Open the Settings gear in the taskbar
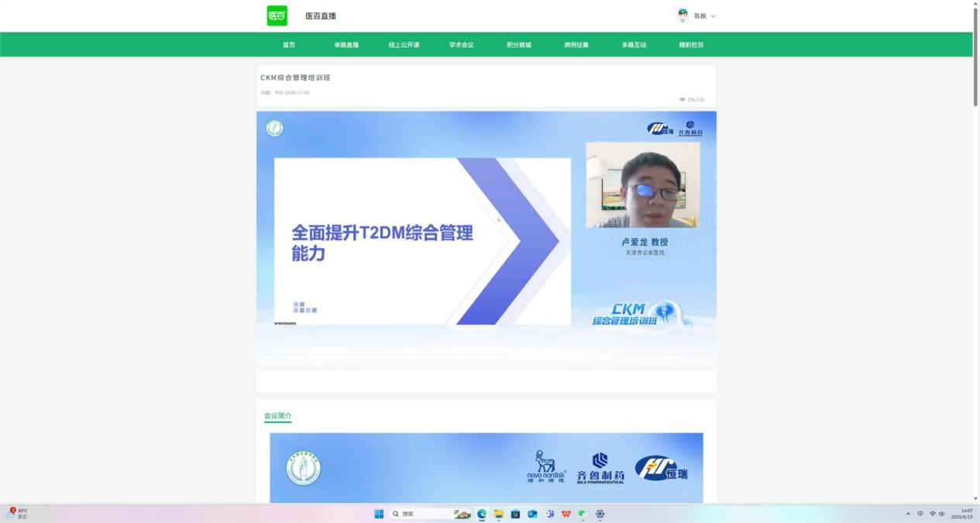This screenshot has width=980, height=523. (x=600, y=514)
